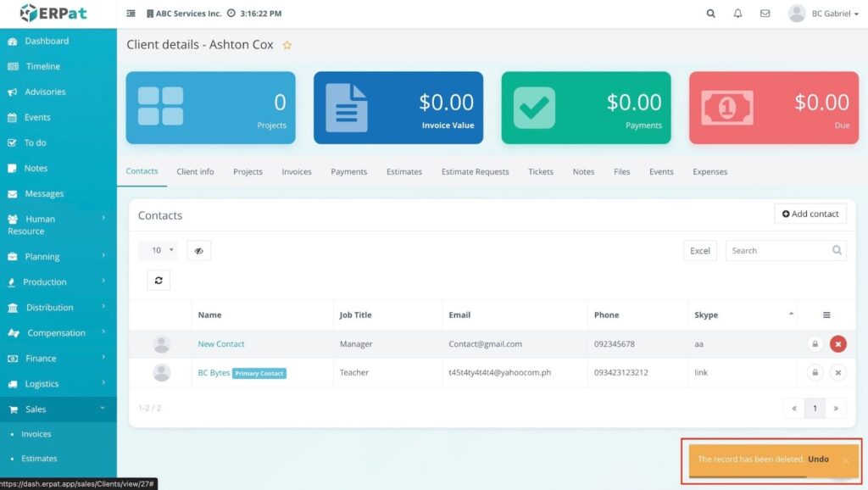Click the lock icon on BC Bytes row
The image size is (868, 490).
(x=815, y=372)
